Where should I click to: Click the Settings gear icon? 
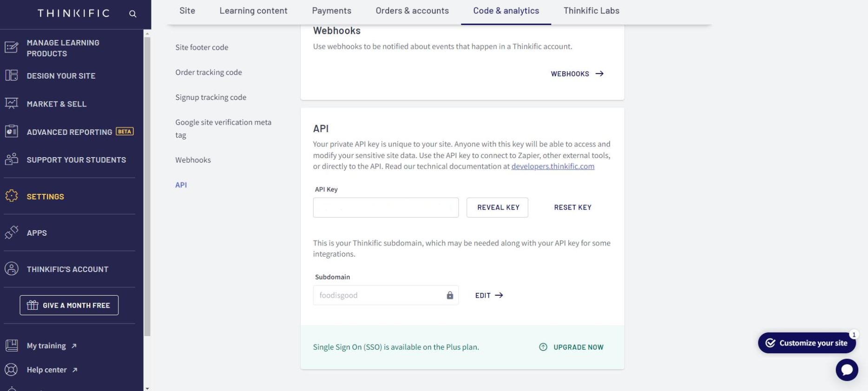coord(12,196)
